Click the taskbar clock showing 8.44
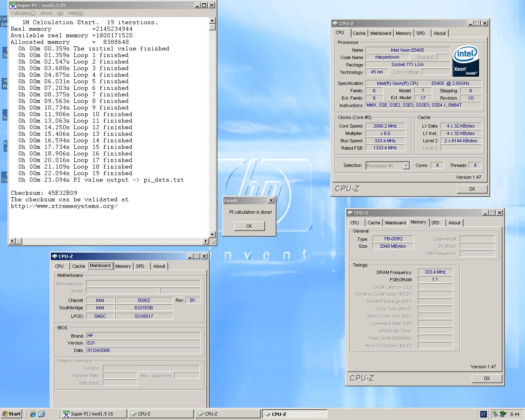The image size is (525, 420). pyautogui.click(x=514, y=414)
